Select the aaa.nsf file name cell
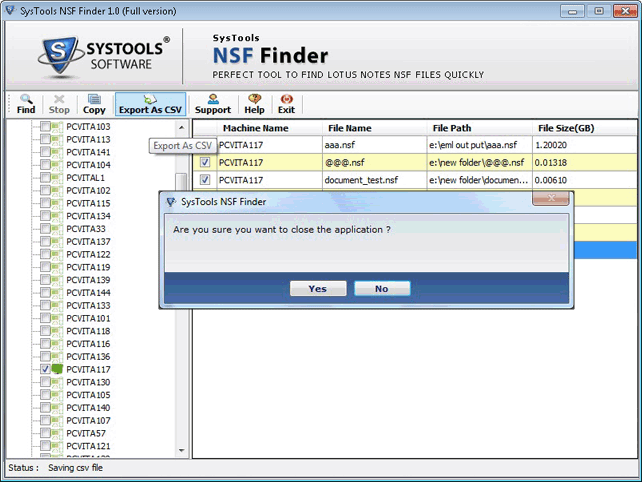 pos(375,145)
